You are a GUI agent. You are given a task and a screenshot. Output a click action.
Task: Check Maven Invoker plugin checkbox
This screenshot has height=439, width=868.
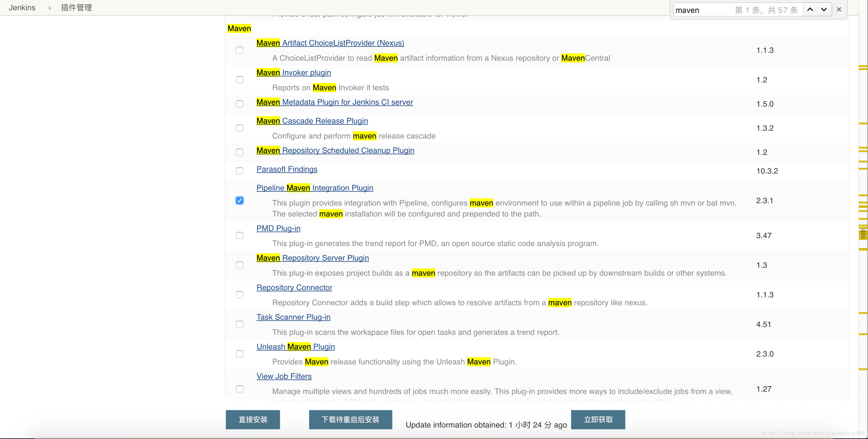[240, 80]
